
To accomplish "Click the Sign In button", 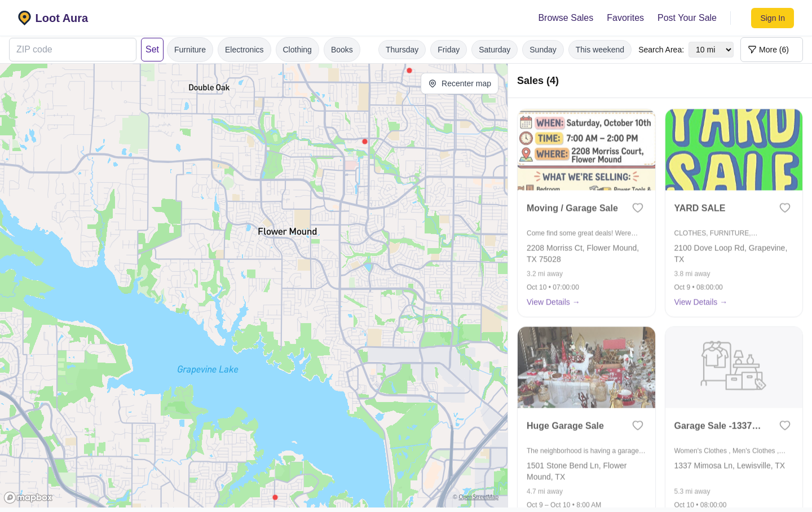I will pos(773,18).
